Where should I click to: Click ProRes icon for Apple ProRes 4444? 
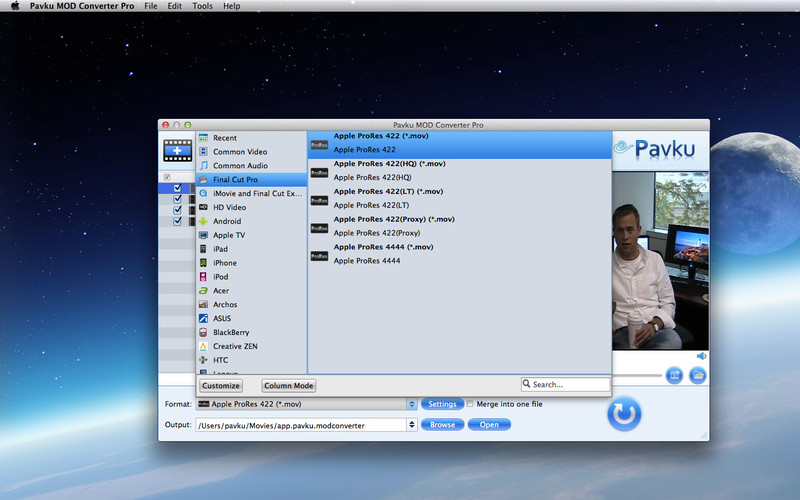[319, 256]
